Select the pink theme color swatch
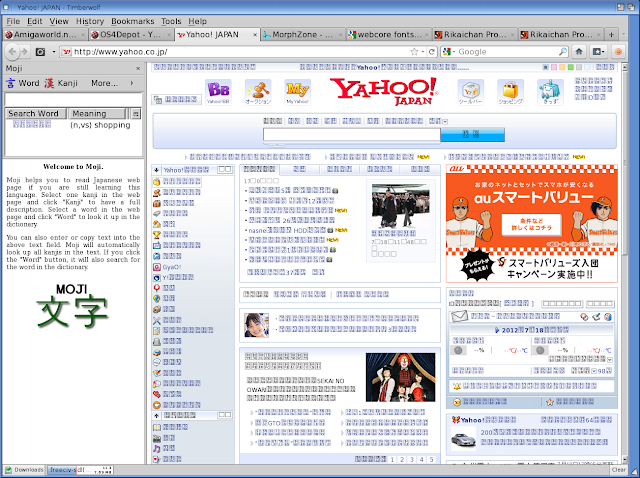This screenshot has width=640, height=478. [x=554, y=67]
